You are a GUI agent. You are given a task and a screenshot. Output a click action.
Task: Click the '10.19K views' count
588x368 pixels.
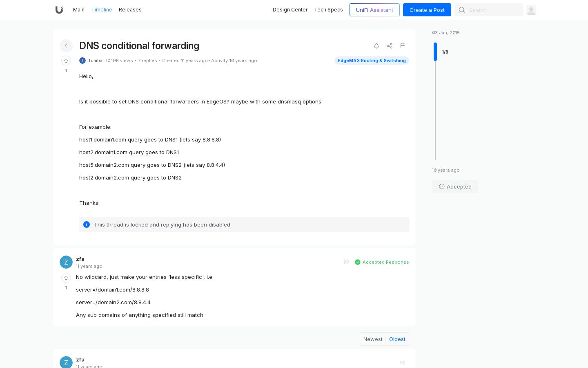pyautogui.click(x=119, y=61)
